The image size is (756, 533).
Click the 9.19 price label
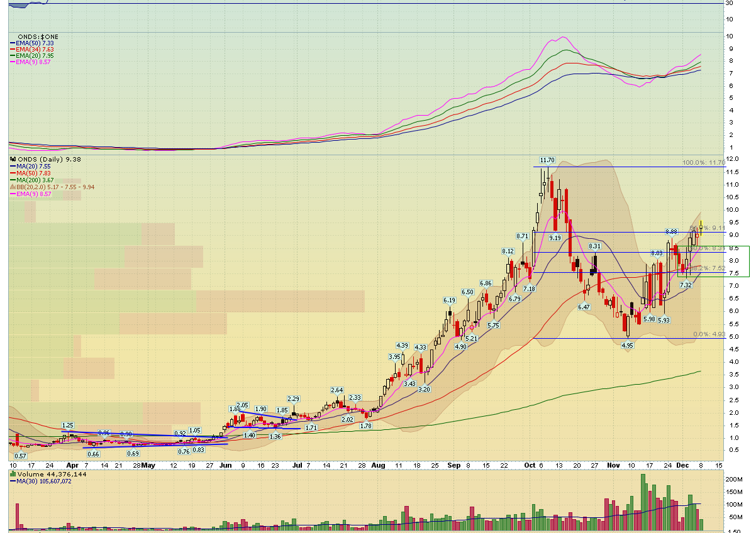[x=555, y=238]
